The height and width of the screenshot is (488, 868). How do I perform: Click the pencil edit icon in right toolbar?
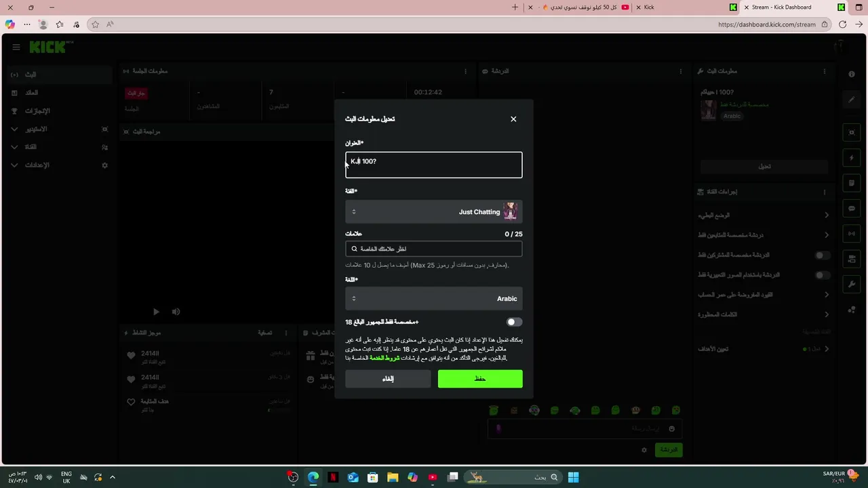click(852, 100)
